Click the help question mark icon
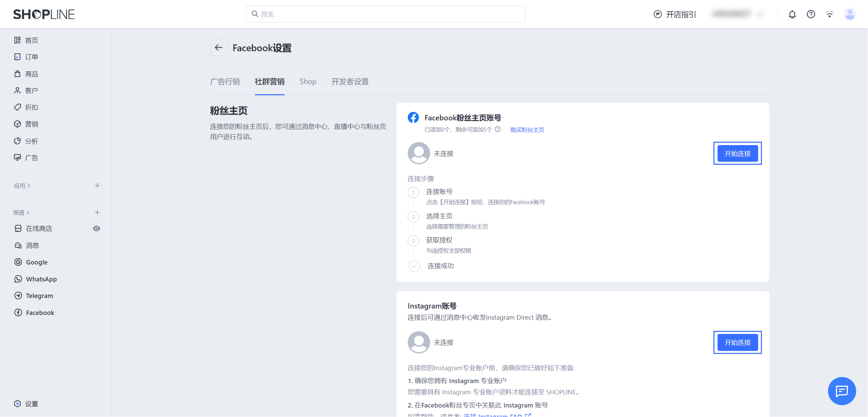This screenshot has height=417, width=868. click(811, 14)
